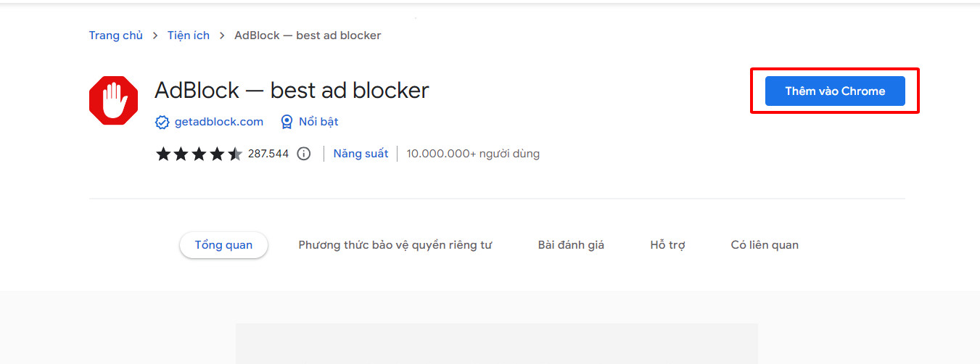This screenshot has width=980, height=364.
Task: Click the 287.544 ratings count
Action: pyautogui.click(x=268, y=154)
